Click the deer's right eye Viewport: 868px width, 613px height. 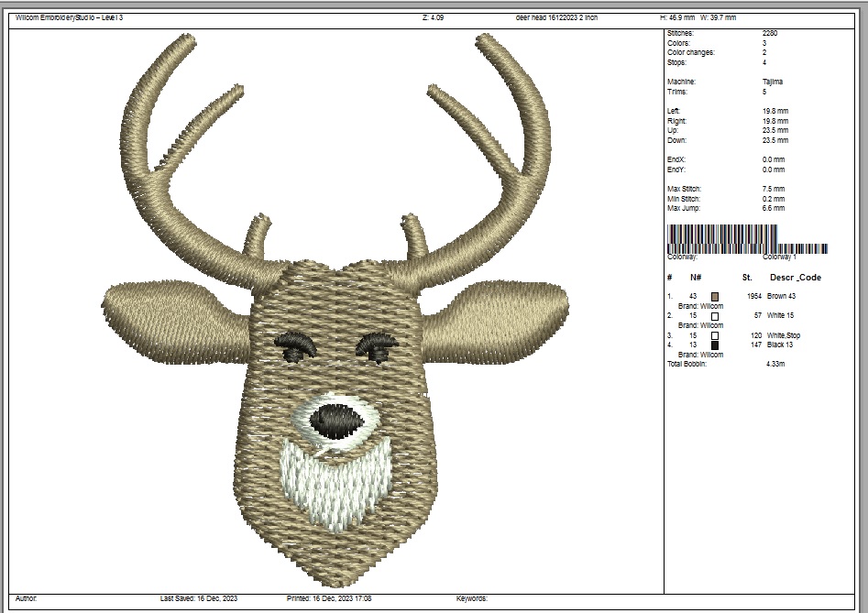(377, 346)
